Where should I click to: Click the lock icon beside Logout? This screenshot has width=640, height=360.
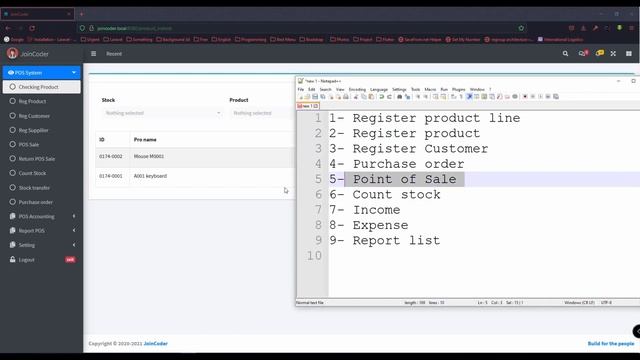pyautogui.click(x=13, y=259)
